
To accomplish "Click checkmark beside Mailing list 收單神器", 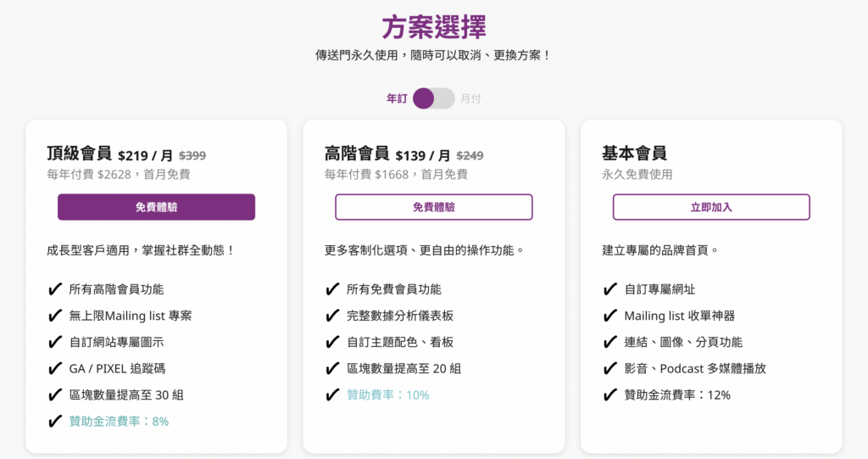I will click(x=610, y=316).
